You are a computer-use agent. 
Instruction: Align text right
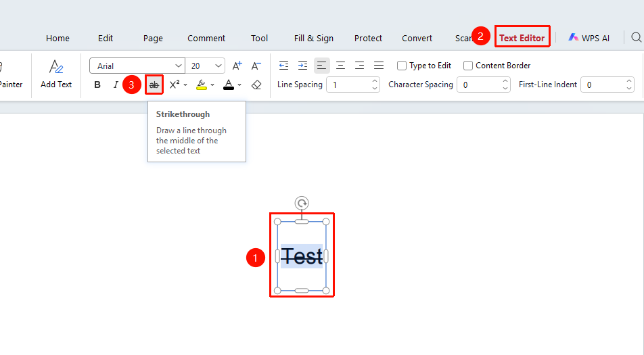[359, 66]
